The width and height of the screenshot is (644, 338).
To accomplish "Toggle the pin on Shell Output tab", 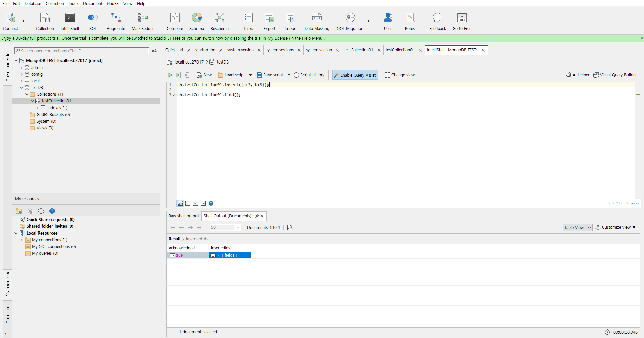I will click(x=257, y=216).
